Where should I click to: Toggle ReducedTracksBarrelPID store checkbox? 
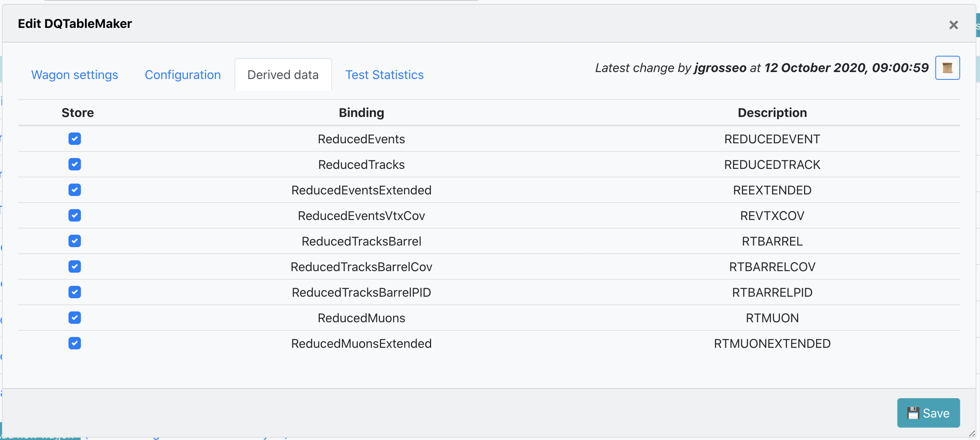point(74,292)
